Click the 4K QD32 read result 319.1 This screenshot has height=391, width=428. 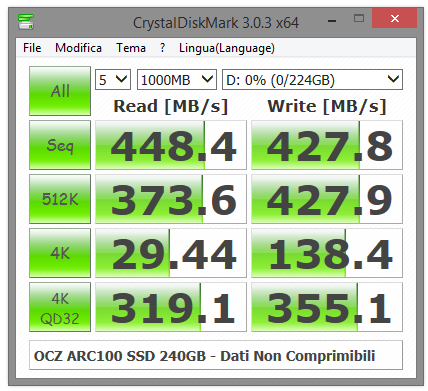171,307
